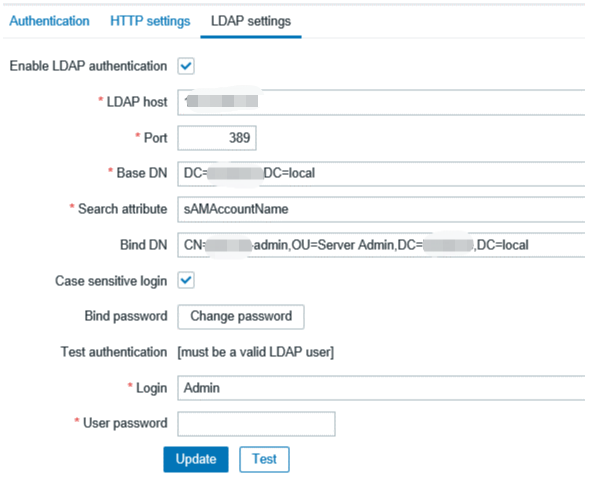Toggle the Case sensitive login checkbox
The image size is (603, 491).
(186, 281)
